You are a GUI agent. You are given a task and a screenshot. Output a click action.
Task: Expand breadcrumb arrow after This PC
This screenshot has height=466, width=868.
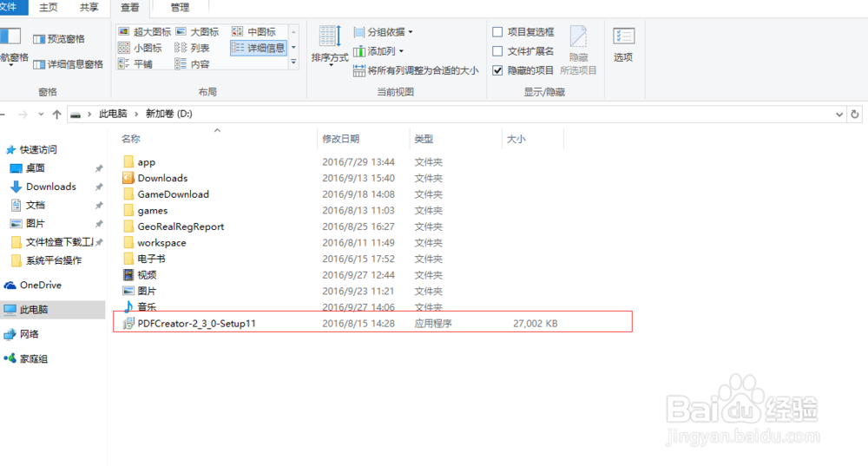[136, 114]
